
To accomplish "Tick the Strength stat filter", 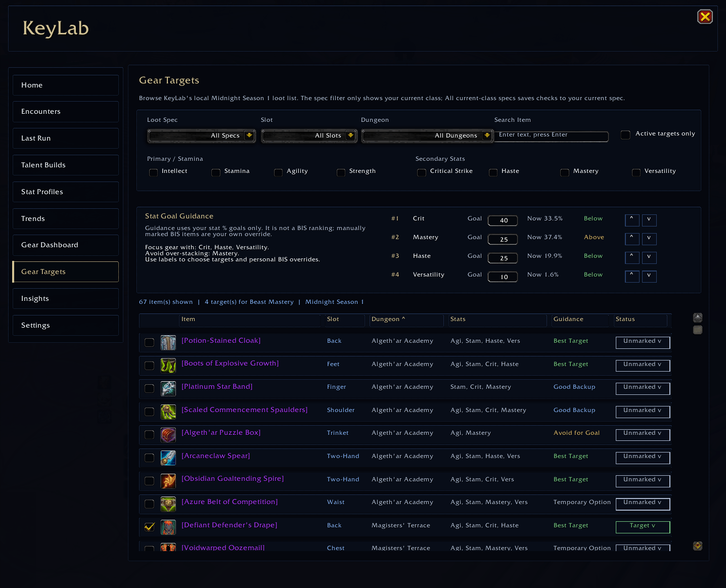I will click(x=341, y=172).
